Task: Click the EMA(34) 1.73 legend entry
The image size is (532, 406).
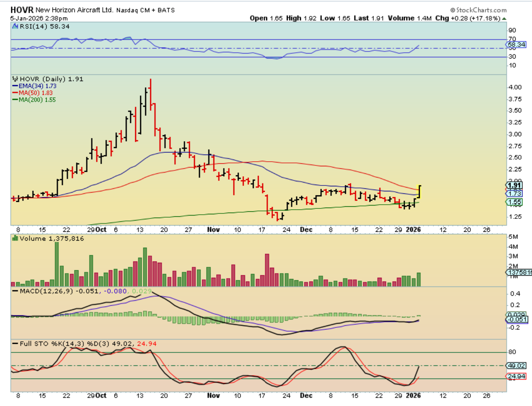Action: (x=38, y=86)
